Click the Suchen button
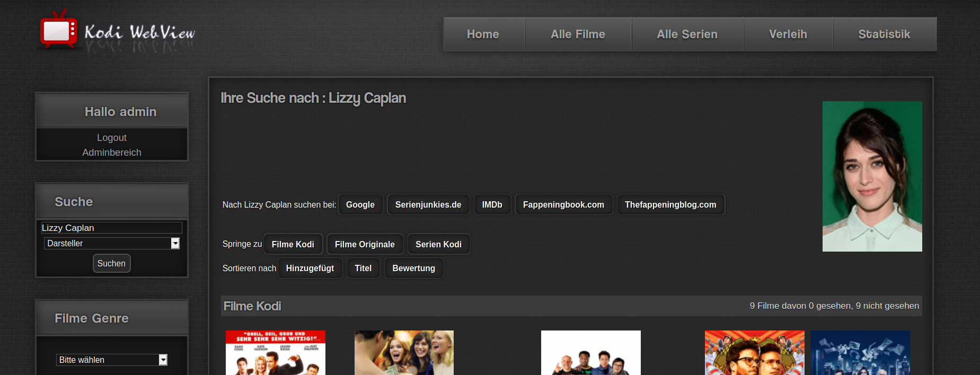The image size is (980, 375). pyautogui.click(x=112, y=263)
